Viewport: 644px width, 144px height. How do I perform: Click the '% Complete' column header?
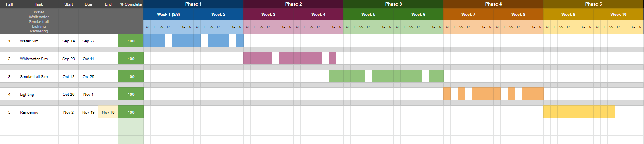131,4
